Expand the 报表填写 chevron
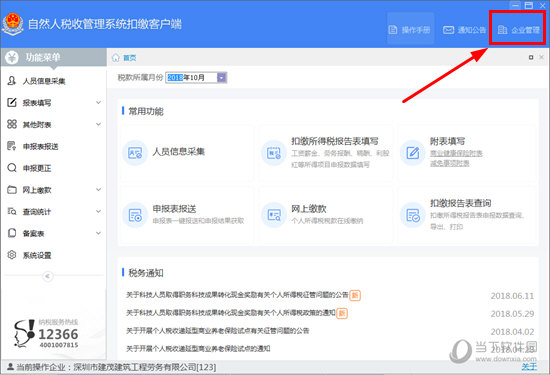Screen dimensions: 550x375 point(99,102)
